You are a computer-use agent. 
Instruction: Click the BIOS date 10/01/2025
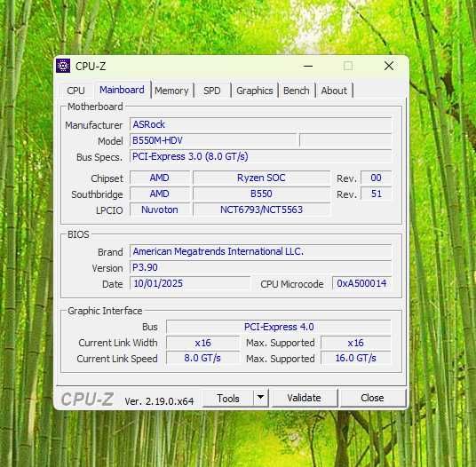pos(190,284)
